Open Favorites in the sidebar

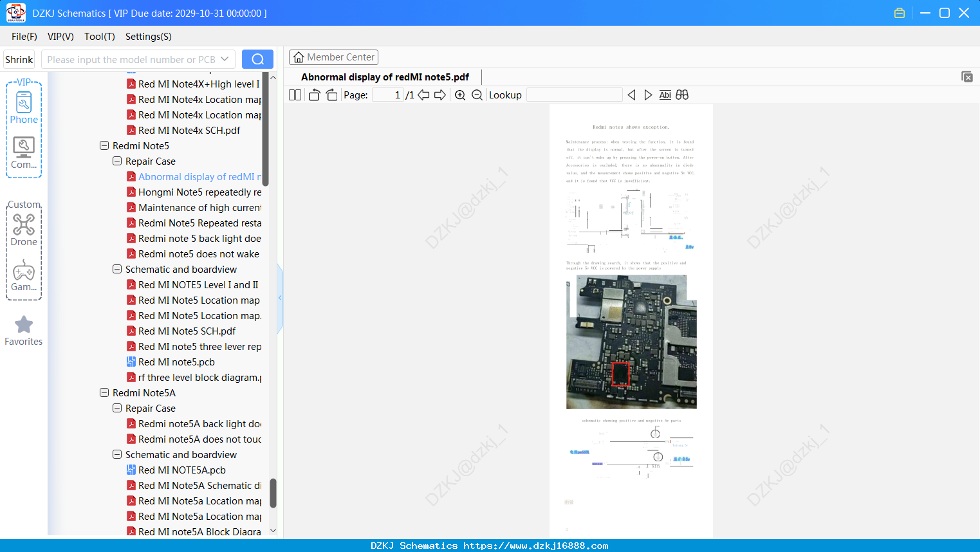[x=24, y=331]
